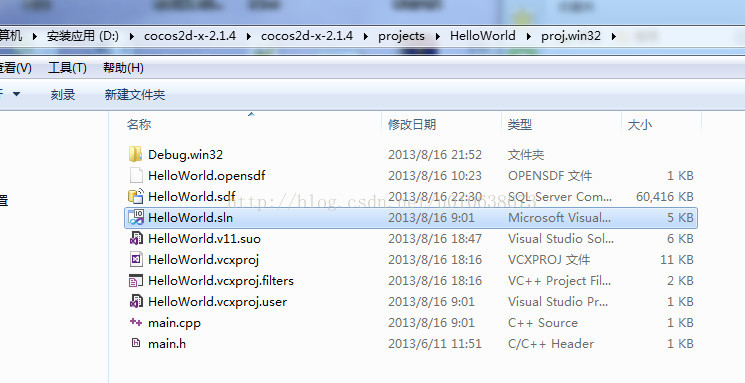Select the HelloWorld.opensdf file icon
This screenshot has width=745, height=383.
136,175
